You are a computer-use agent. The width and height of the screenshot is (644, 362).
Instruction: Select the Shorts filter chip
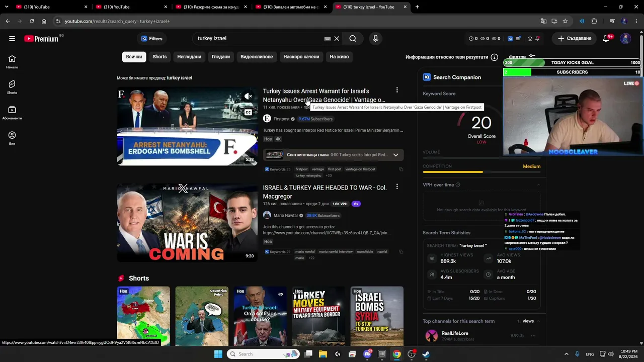pos(159,57)
